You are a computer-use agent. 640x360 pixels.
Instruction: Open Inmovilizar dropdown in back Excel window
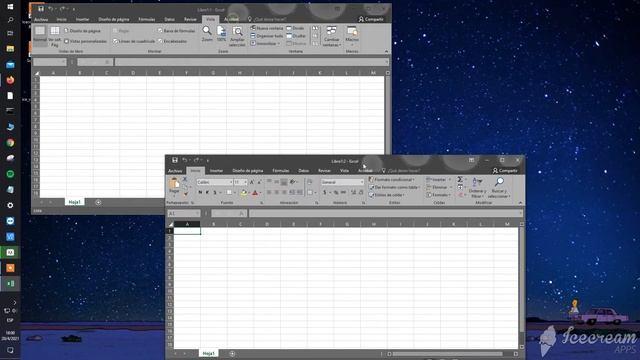click(x=265, y=43)
